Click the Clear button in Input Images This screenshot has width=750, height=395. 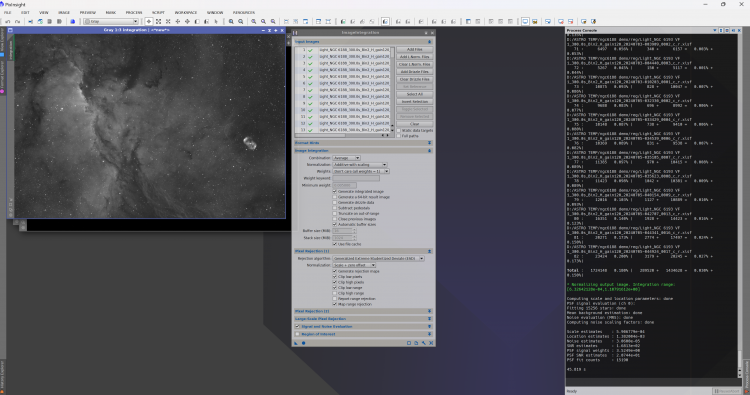coord(414,124)
